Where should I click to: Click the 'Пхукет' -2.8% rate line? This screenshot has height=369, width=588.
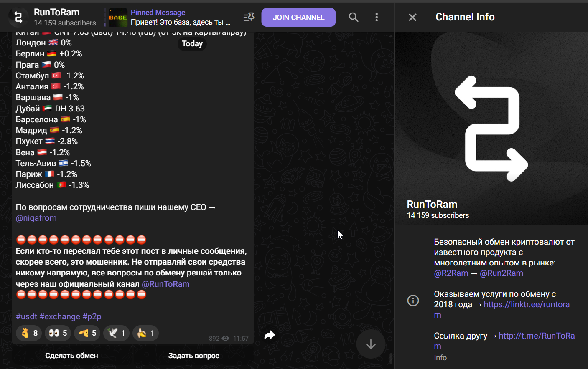[47, 141]
